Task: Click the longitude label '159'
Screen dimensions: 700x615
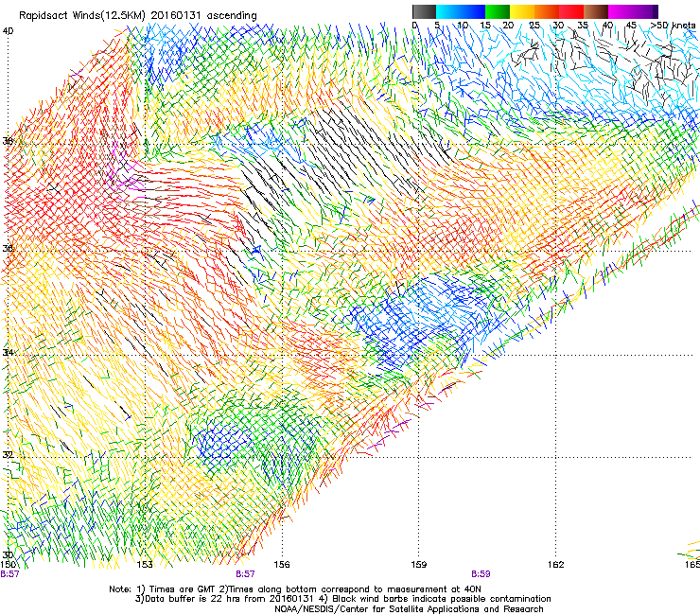Action: click(419, 565)
